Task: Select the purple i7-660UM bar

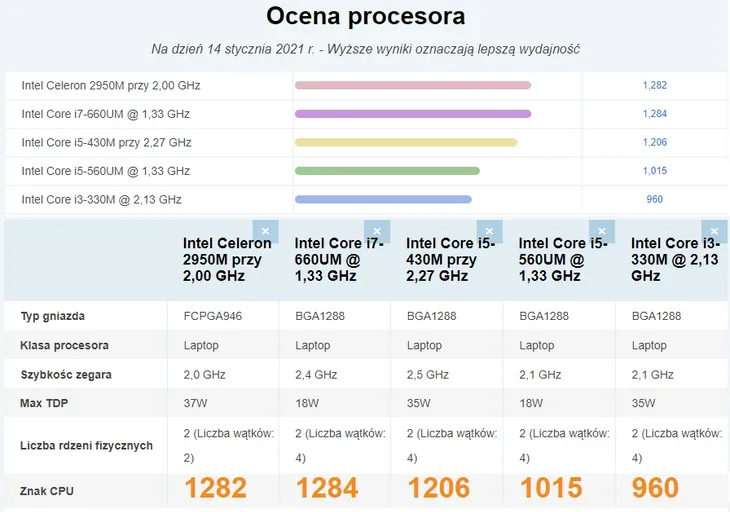Action: click(x=413, y=114)
